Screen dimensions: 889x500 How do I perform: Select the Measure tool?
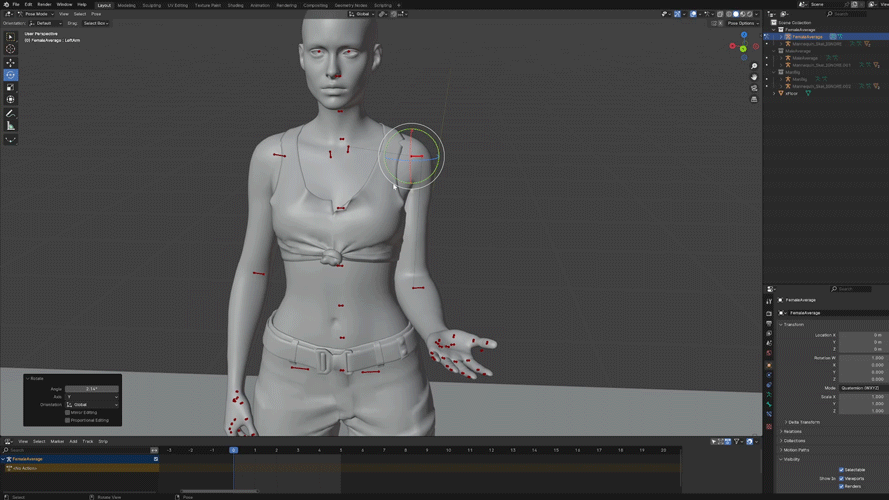[11, 126]
